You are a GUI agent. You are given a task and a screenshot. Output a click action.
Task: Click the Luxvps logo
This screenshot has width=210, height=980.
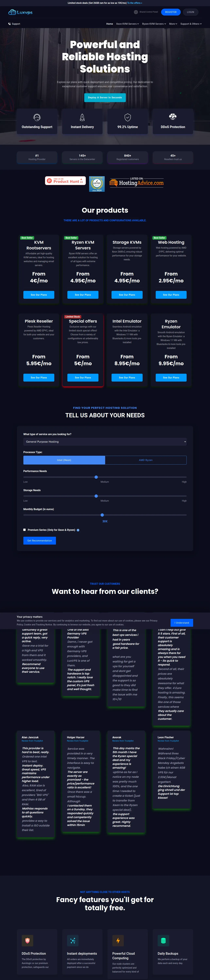pyautogui.click(x=21, y=12)
